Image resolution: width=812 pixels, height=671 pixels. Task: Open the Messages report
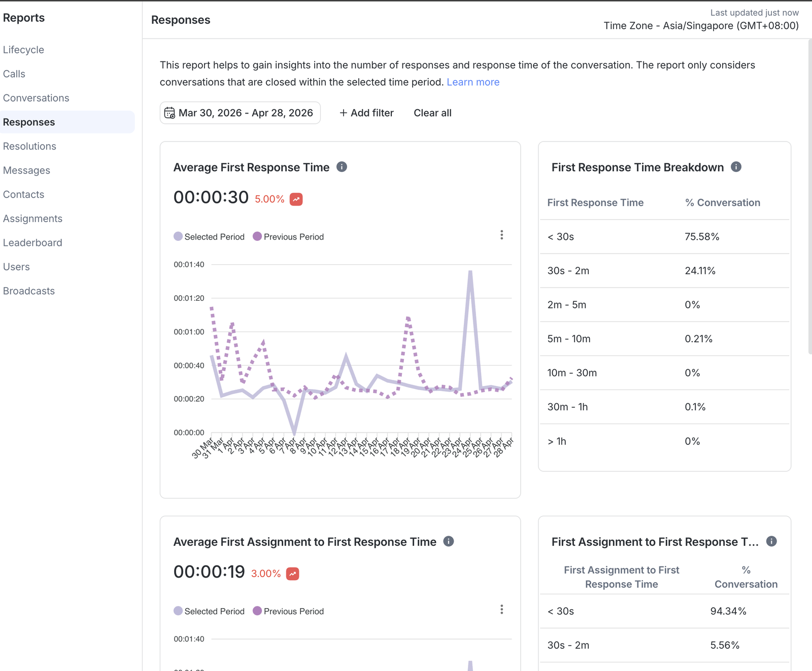click(x=26, y=170)
